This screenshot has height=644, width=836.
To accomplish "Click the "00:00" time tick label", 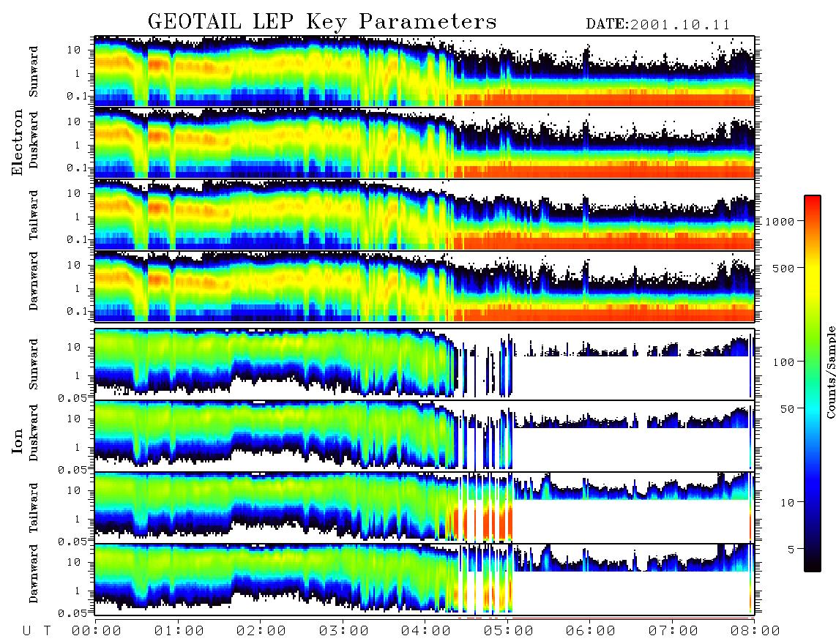I will 97,632.
